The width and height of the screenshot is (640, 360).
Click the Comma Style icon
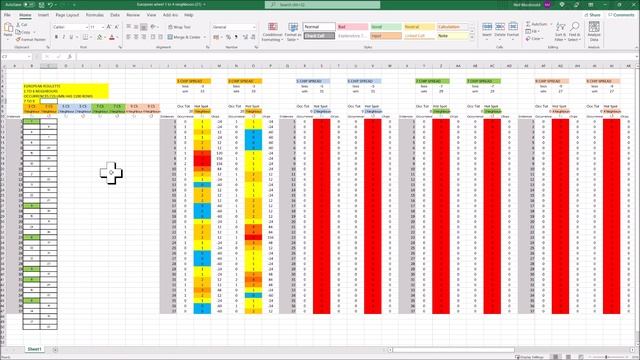[236, 37]
